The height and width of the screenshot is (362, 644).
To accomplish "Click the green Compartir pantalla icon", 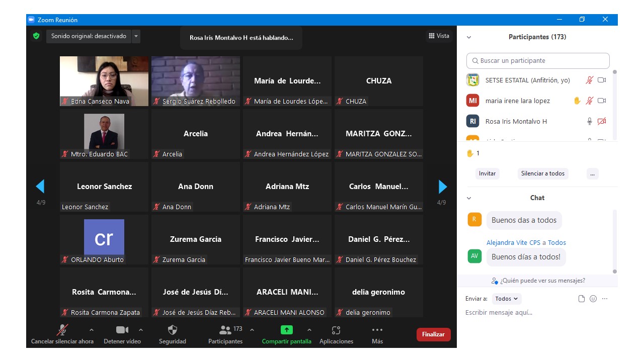I will (x=286, y=330).
